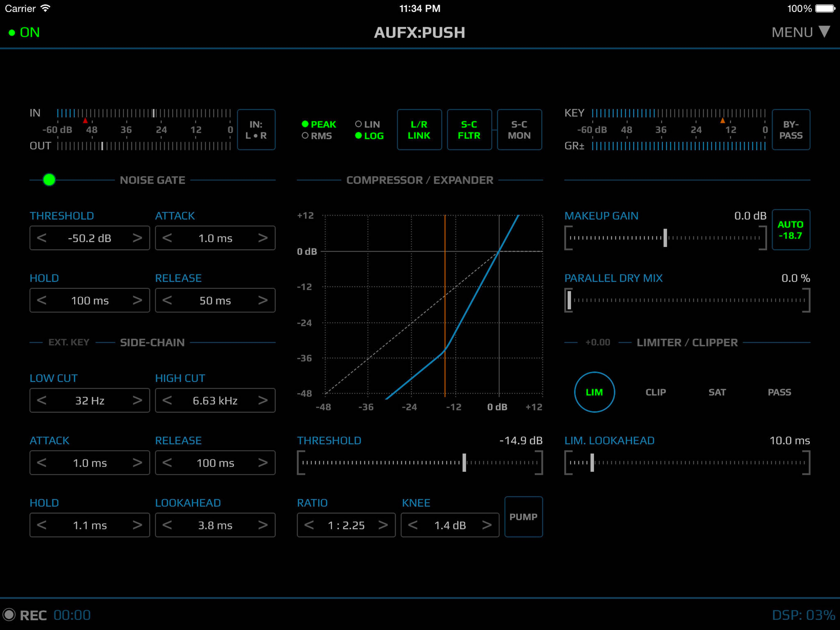The width and height of the screenshot is (840, 630).
Task: Select LIN scale option
Action: (367, 124)
